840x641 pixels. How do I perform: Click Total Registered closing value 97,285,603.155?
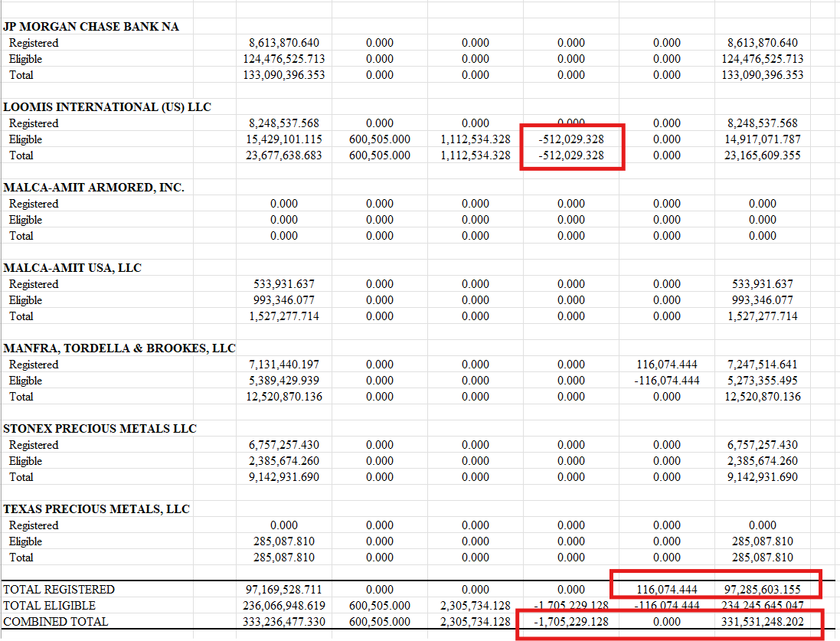763,590
